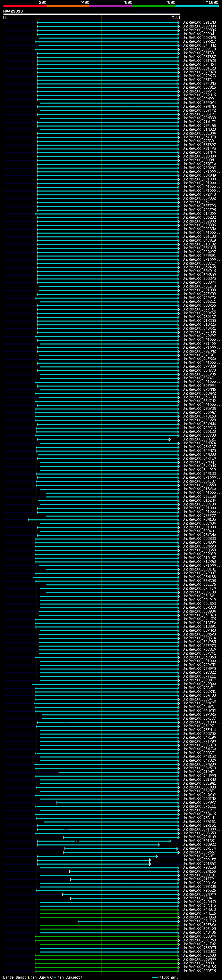The width and height of the screenshot is (222, 980).
Task: Click the red 20% identity legend segment
Action: pos(25,6)
